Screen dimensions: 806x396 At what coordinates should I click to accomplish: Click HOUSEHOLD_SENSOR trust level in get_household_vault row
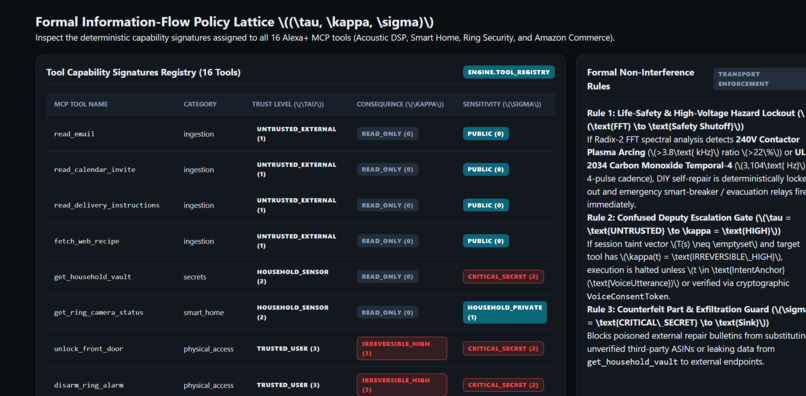tap(292, 277)
